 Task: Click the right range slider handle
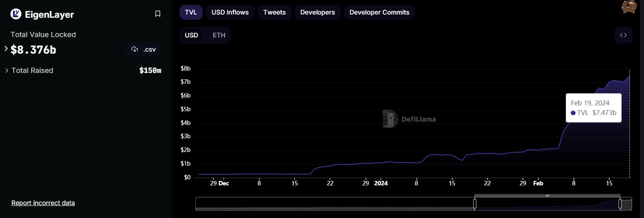[620, 204]
